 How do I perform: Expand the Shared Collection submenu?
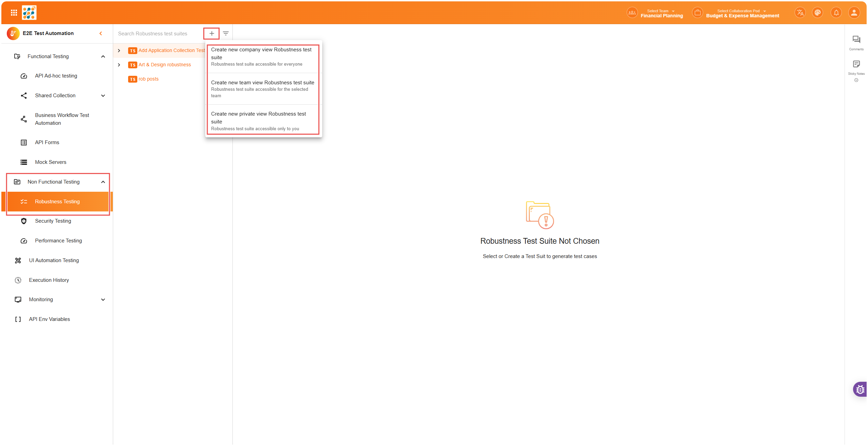(103, 96)
